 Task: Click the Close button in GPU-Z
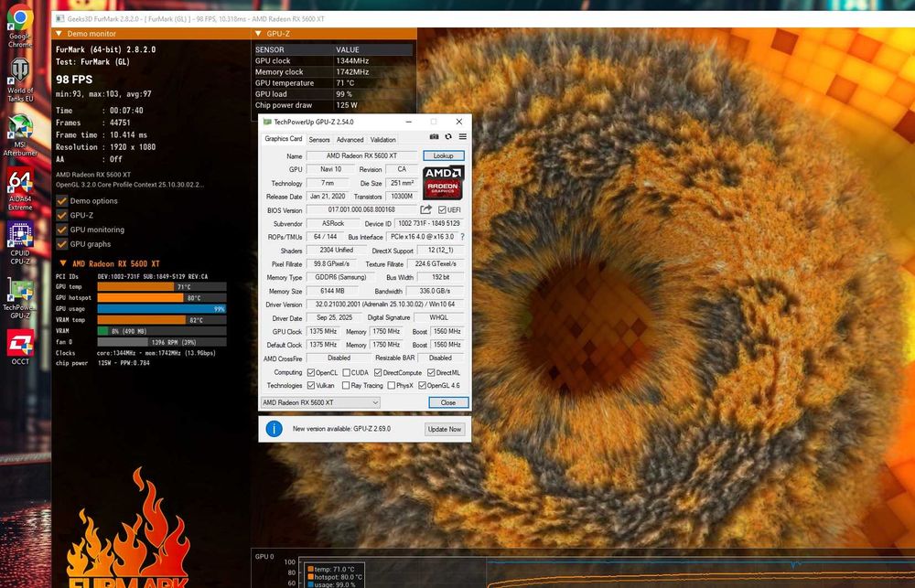pyautogui.click(x=448, y=402)
